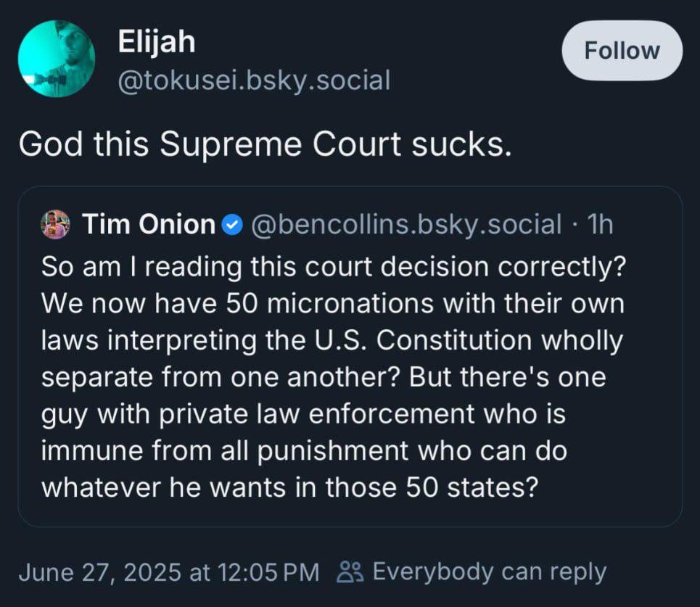The image size is (700, 607).
Task: Click the quoted post's 1h timestamp
Action: (601, 224)
